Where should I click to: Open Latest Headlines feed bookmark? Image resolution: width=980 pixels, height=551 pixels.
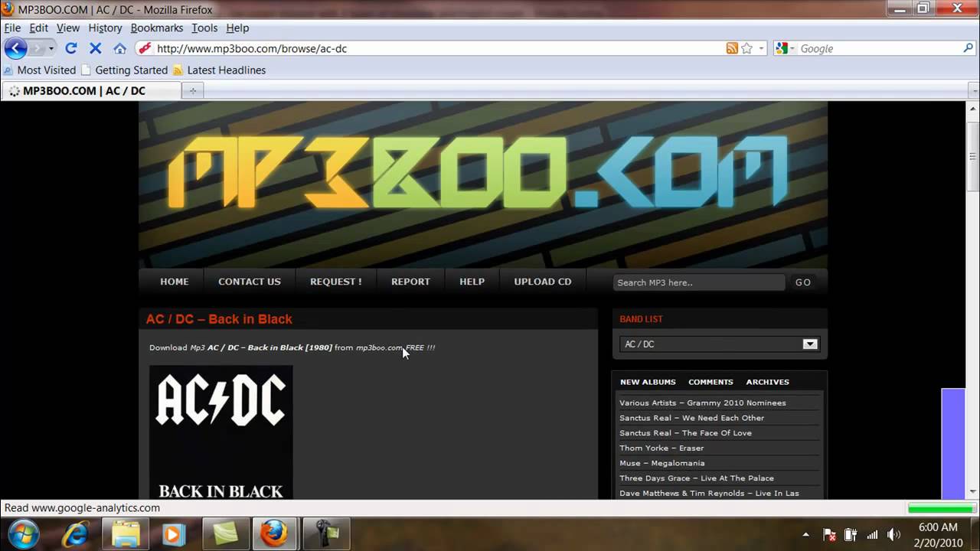[x=219, y=70]
